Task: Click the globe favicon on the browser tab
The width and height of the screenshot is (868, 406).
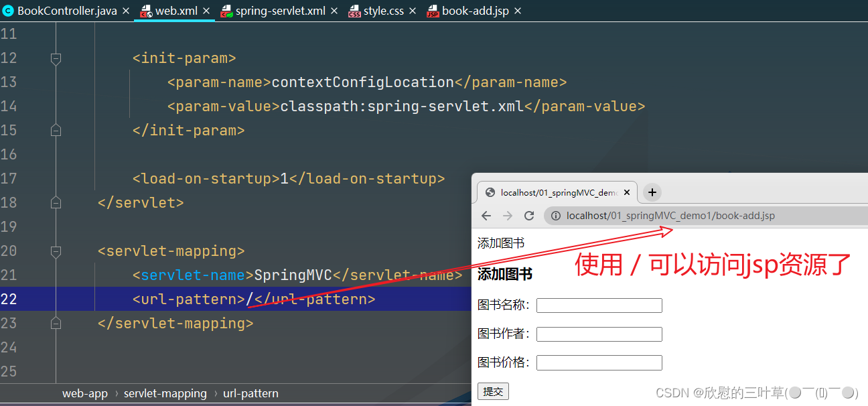Action: click(490, 192)
